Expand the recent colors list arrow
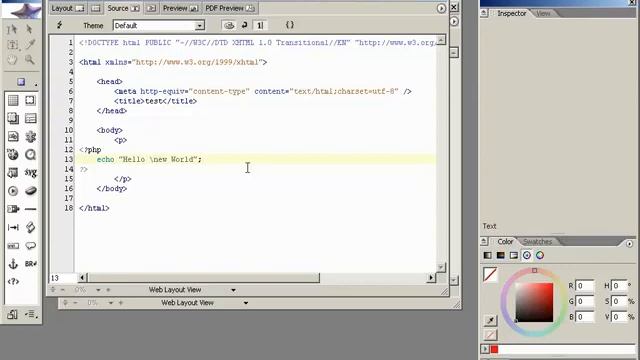 [x=485, y=349]
